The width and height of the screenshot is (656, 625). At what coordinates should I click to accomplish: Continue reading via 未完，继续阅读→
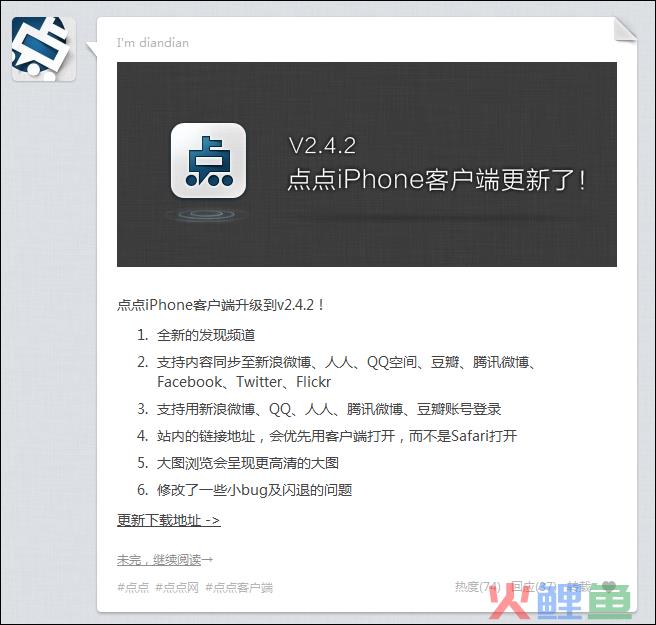click(x=165, y=559)
